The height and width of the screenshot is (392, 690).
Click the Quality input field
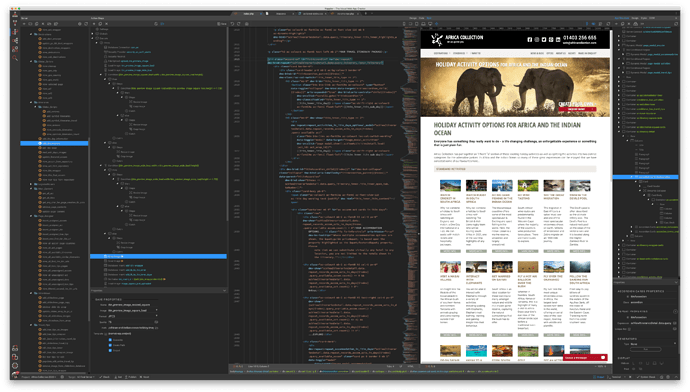pyautogui.click(x=131, y=322)
